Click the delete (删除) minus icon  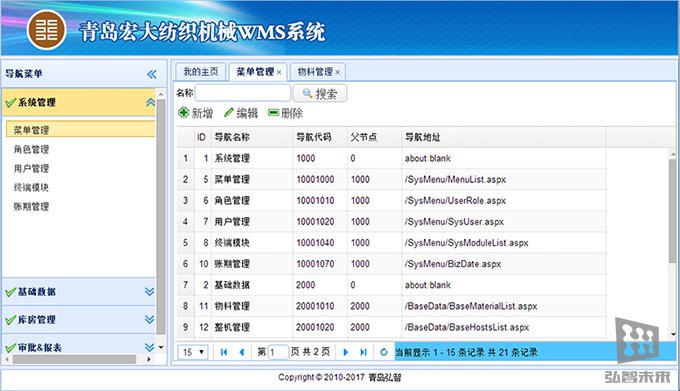tap(273, 113)
